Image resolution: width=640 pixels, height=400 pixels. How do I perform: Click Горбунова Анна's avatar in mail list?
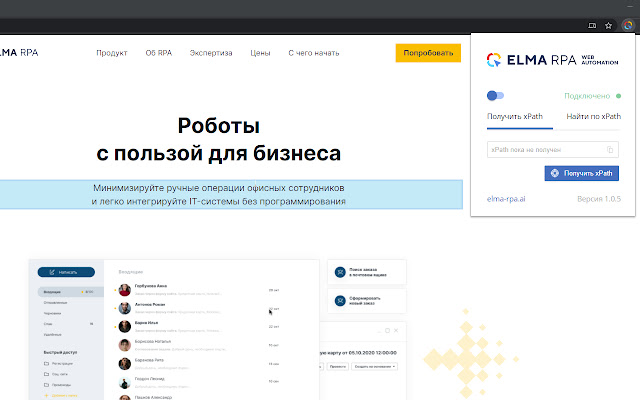pos(124,290)
